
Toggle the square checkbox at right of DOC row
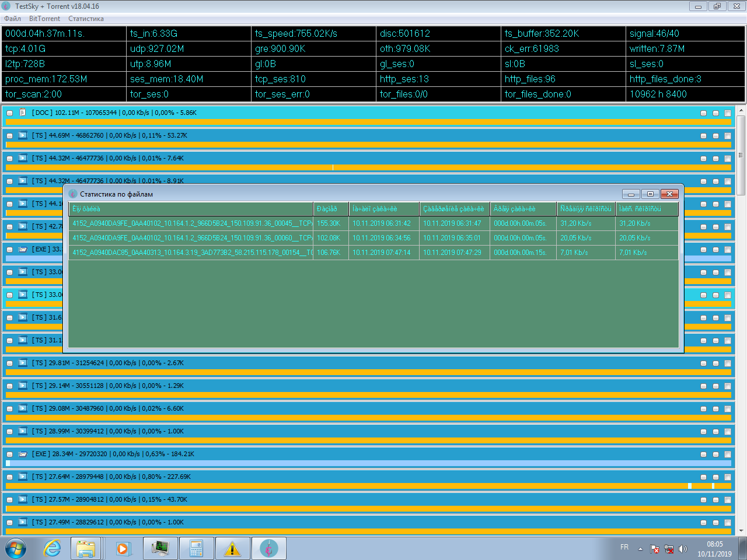click(728, 113)
